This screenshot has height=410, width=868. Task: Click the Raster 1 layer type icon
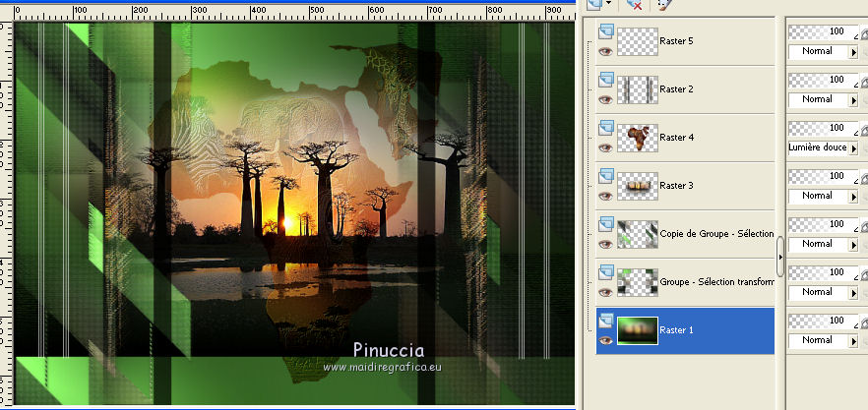(x=605, y=320)
